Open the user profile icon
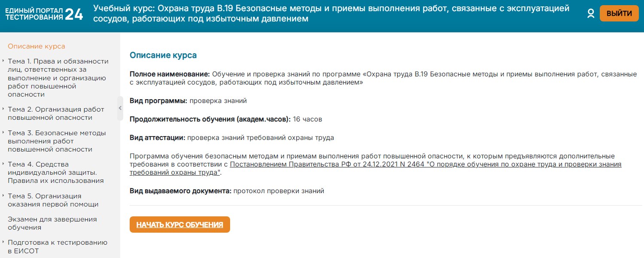Viewport: 644px width, 258px height. tap(591, 13)
